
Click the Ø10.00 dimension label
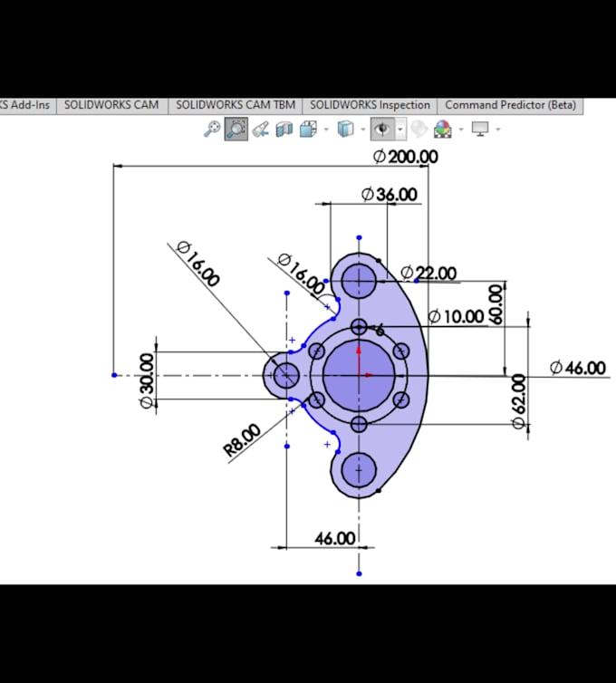click(x=457, y=317)
